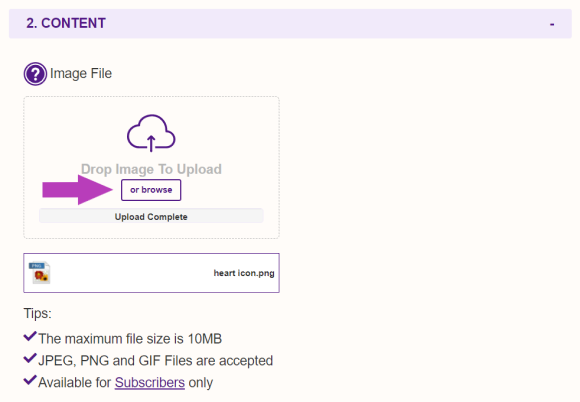Collapse the Content section with minus sign
This screenshot has height=402, width=580.
click(x=552, y=24)
